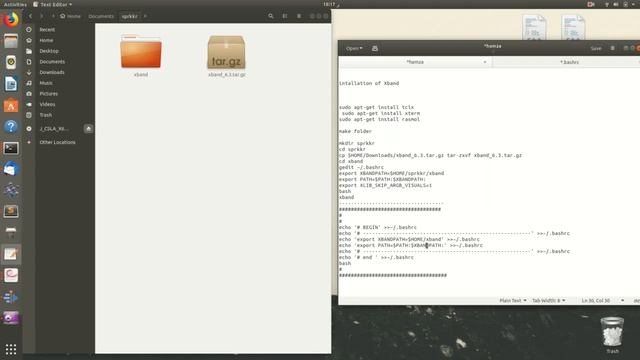640x360 pixels.
Task: Open Rhythmbox from the dock
Action: [11, 62]
